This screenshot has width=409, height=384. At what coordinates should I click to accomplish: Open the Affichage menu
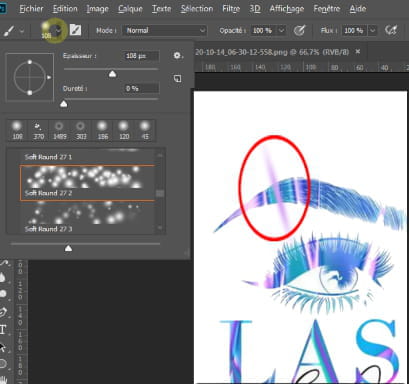pos(287,9)
